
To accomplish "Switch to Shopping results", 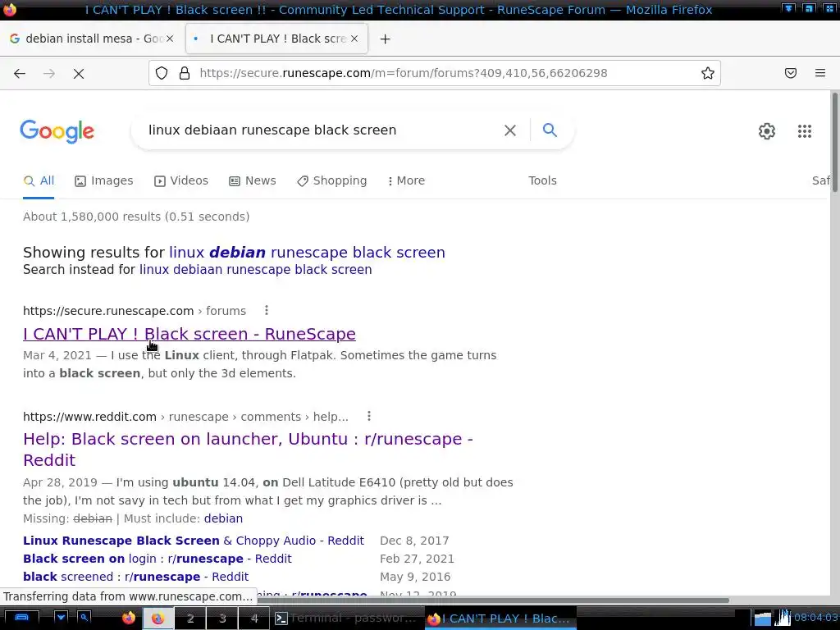I will [332, 181].
